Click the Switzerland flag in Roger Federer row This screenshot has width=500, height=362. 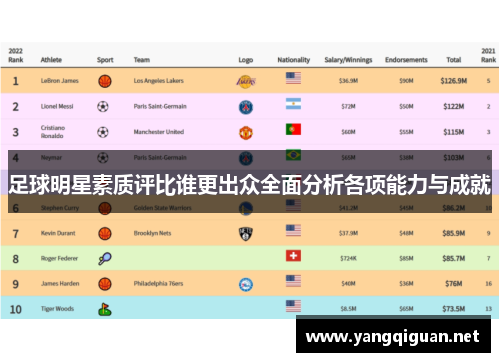293,256
